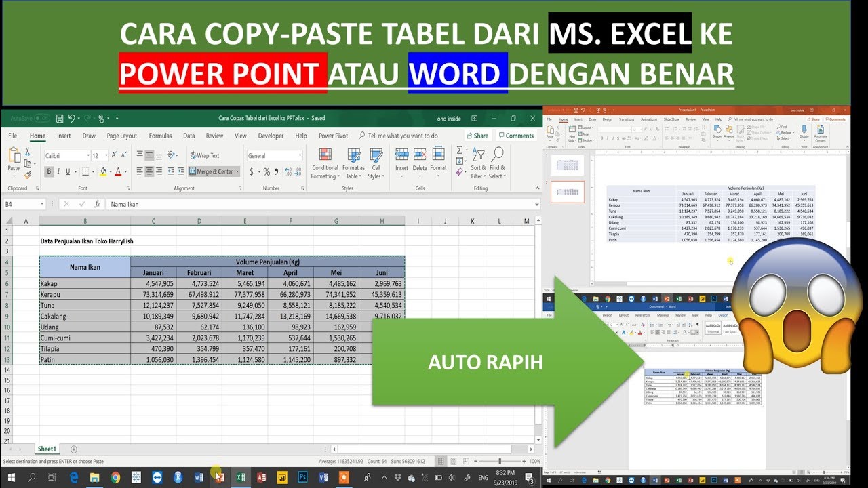868x488 pixels.
Task: Toggle Wrap Text
Action: [x=204, y=155]
